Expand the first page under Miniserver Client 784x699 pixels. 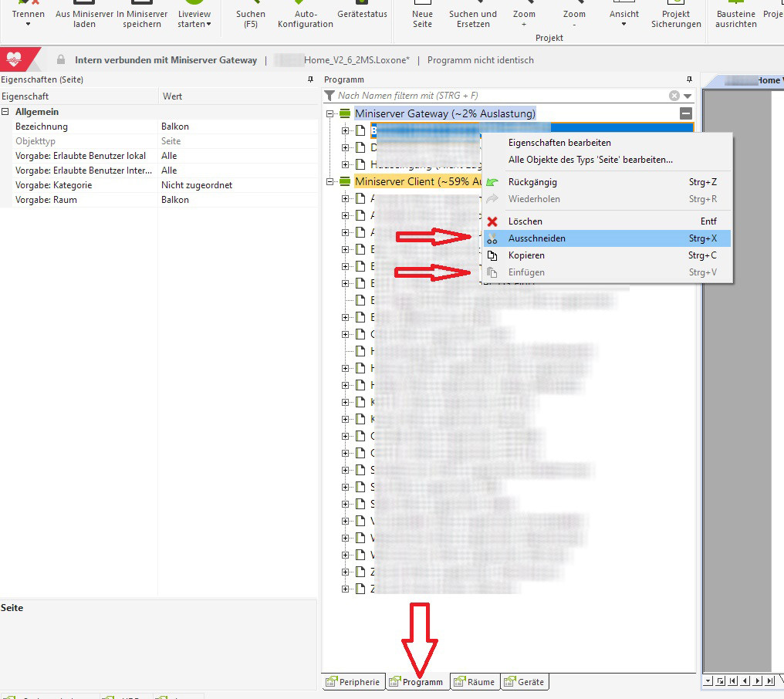[x=345, y=198]
